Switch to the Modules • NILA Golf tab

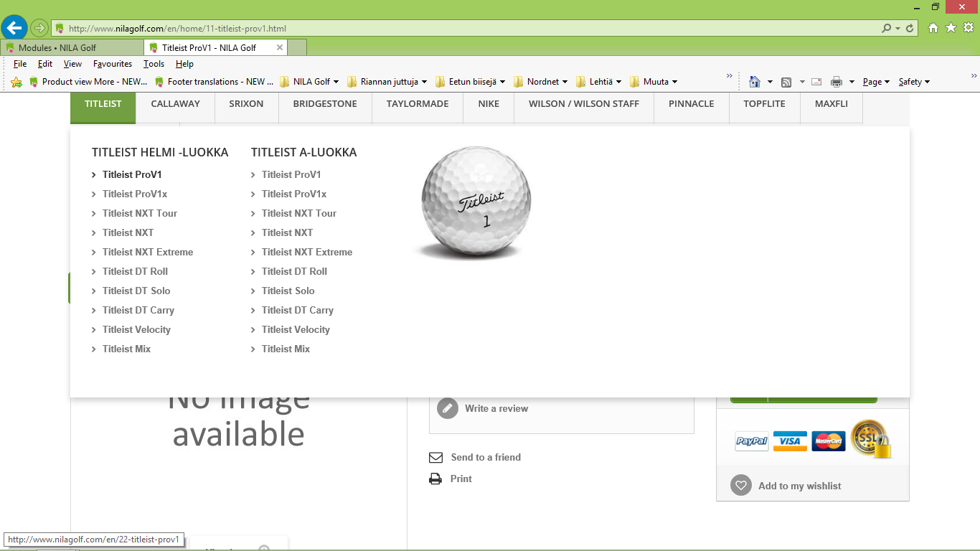(x=72, y=47)
